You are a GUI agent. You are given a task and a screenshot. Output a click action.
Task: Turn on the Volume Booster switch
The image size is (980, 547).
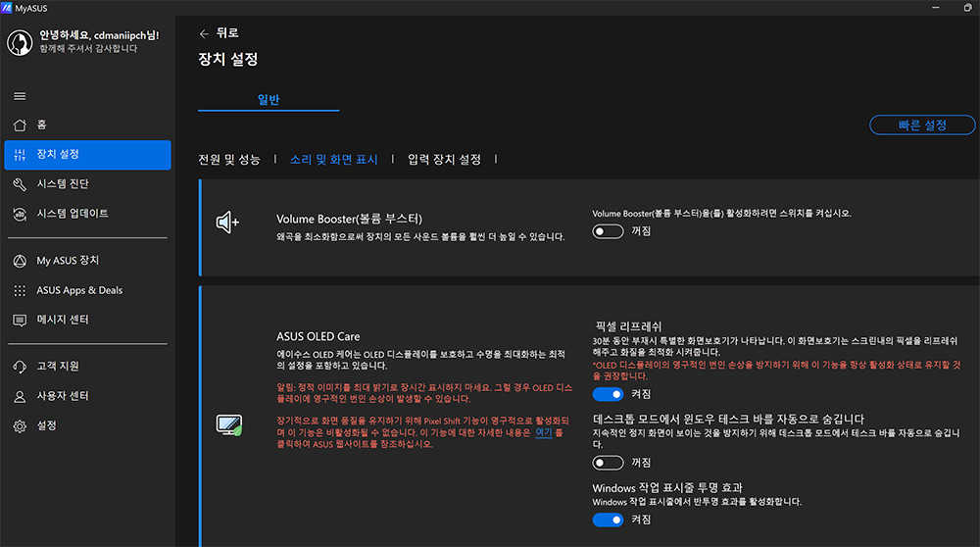[609, 231]
